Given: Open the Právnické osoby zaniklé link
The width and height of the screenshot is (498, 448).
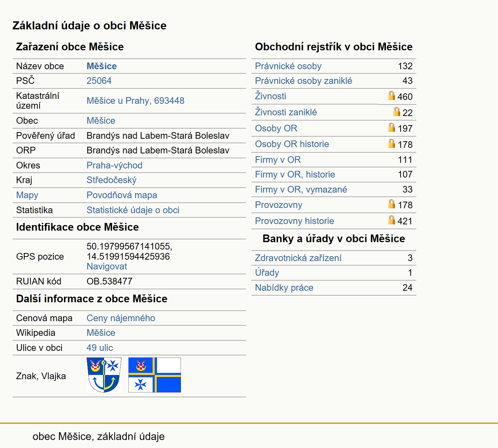Looking at the screenshot, I should point(303,81).
